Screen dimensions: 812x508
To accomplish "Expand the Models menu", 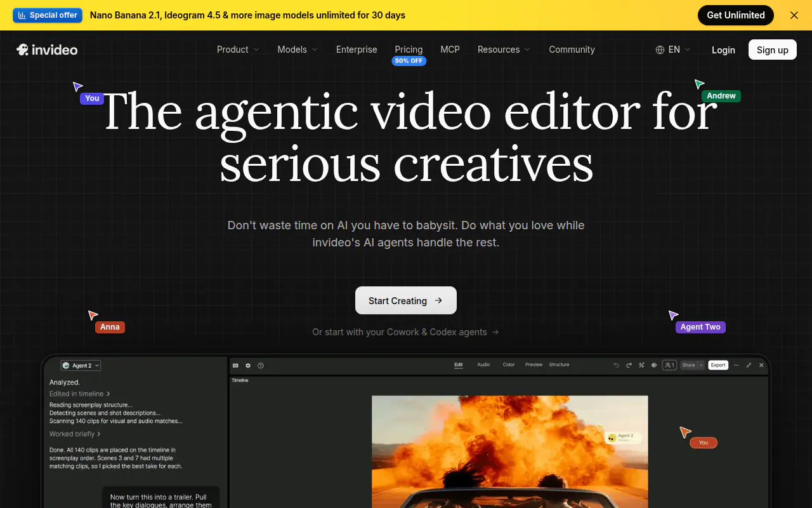I will click(x=298, y=50).
